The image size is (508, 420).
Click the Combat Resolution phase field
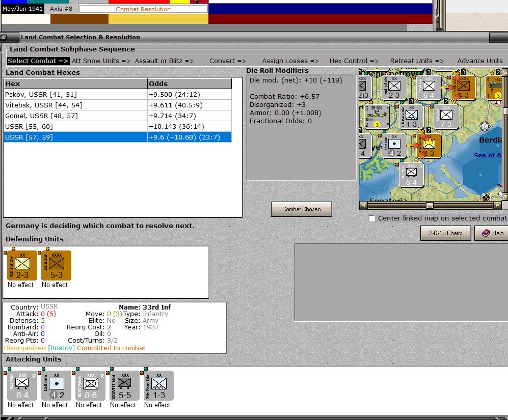pyautogui.click(x=143, y=9)
